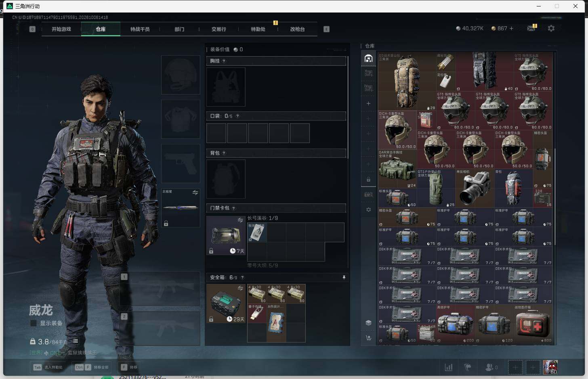Click the help icon next to 背包
This screenshot has height=379, width=588.
click(224, 153)
